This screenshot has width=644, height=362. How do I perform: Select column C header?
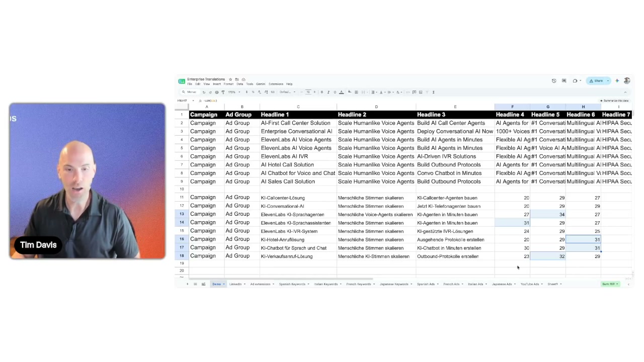point(298,107)
